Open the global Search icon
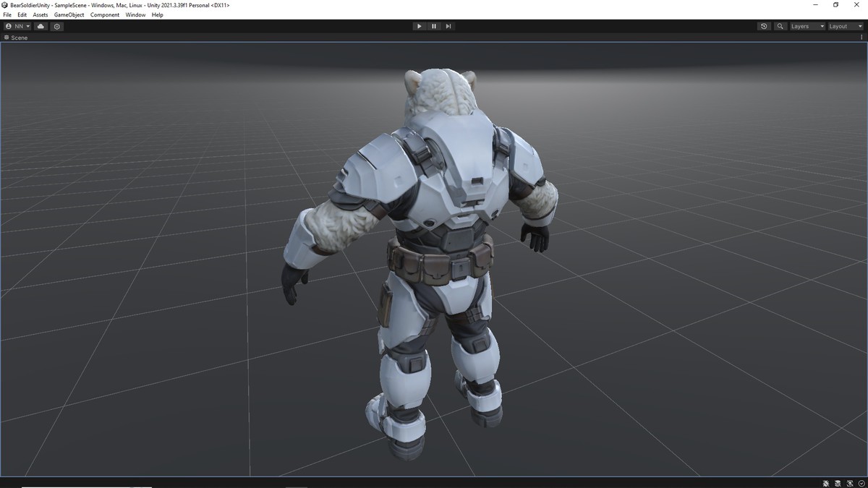868x488 pixels. pos(780,26)
